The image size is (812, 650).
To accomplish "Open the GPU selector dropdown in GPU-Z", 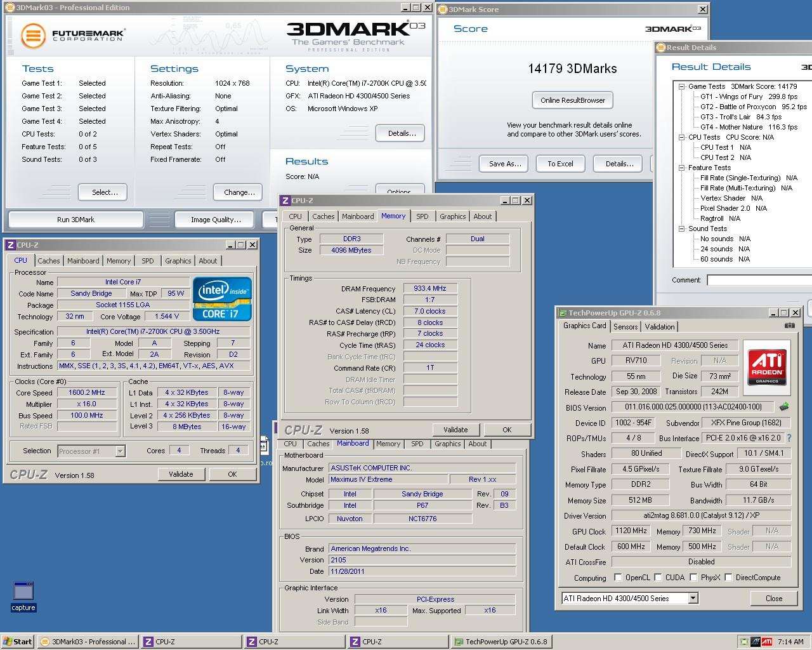I will (x=693, y=598).
